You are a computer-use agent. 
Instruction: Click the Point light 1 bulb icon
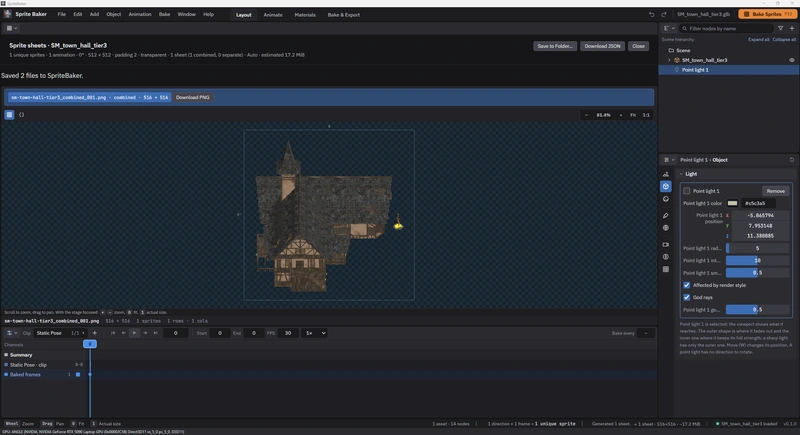pos(677,70)
